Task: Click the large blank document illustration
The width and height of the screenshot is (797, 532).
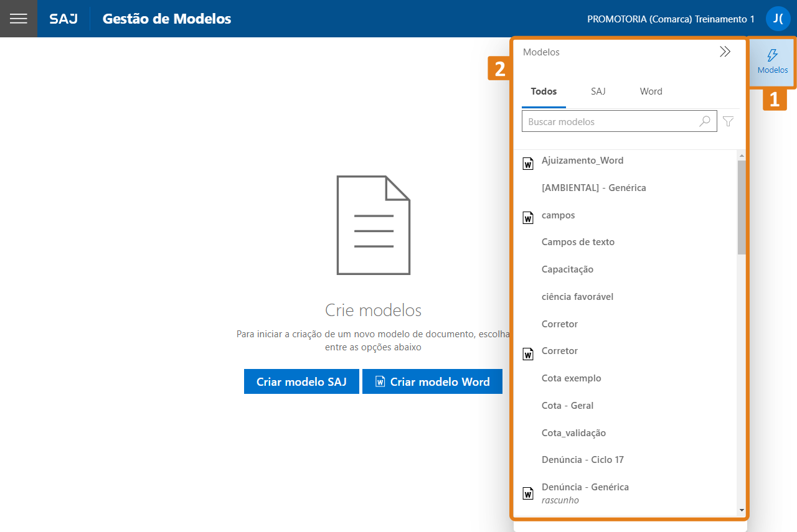Action: pos(373,225)
